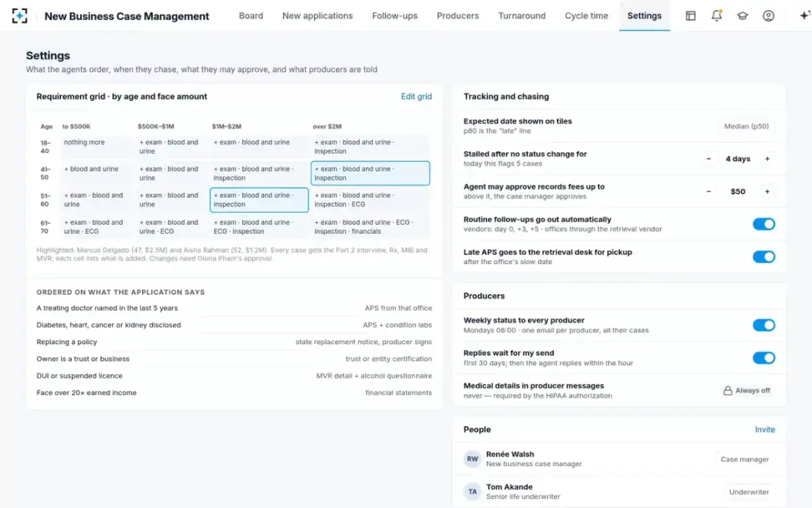Click the Edit grid link
The width and height of the screenshot is (812, 508).
pos(416,96)
